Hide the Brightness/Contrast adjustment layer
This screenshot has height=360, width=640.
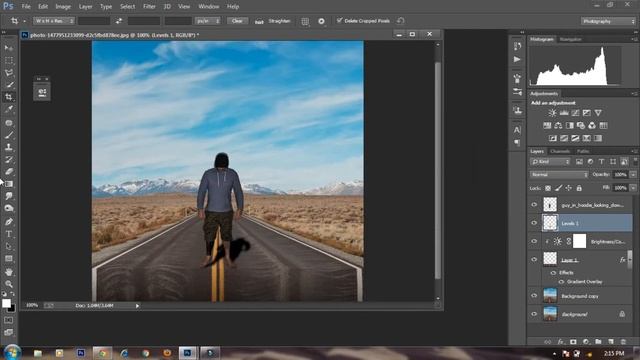click(534, 241)
